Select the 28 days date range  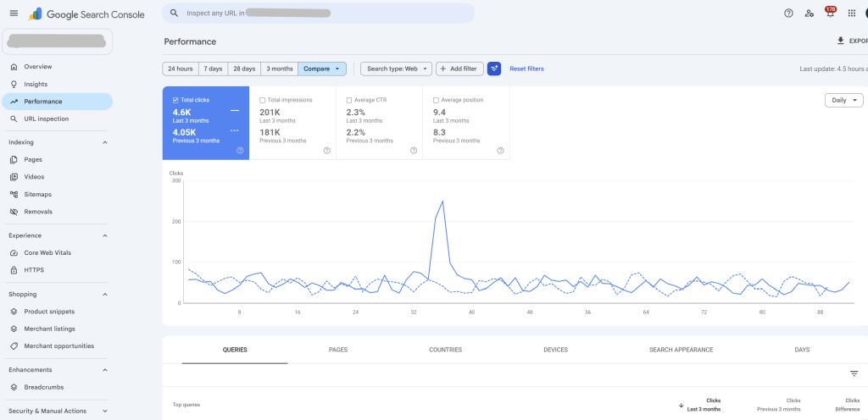point(244,69)
